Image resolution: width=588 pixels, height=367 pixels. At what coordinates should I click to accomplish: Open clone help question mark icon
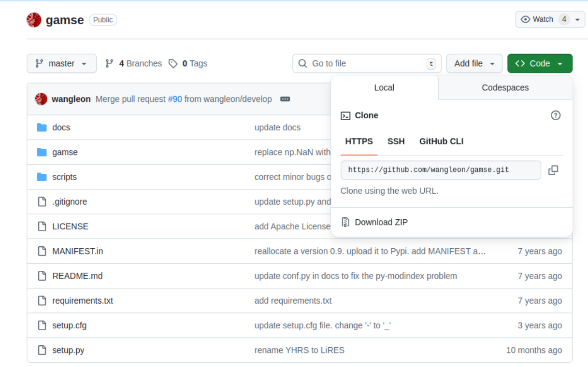[x=556, y=115]
